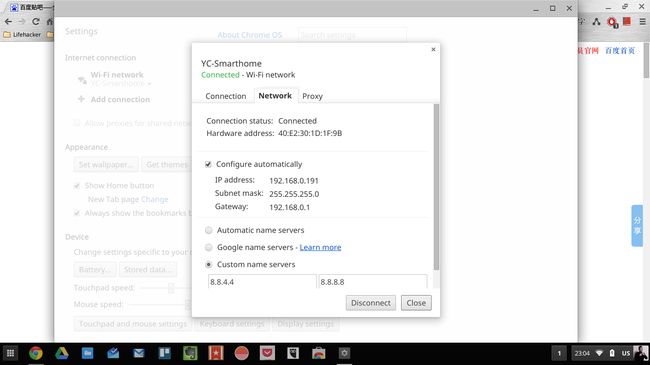The image size is (650, 365).
Task: Open the red circle app in the shelf
Action: (x=241, y=353)
